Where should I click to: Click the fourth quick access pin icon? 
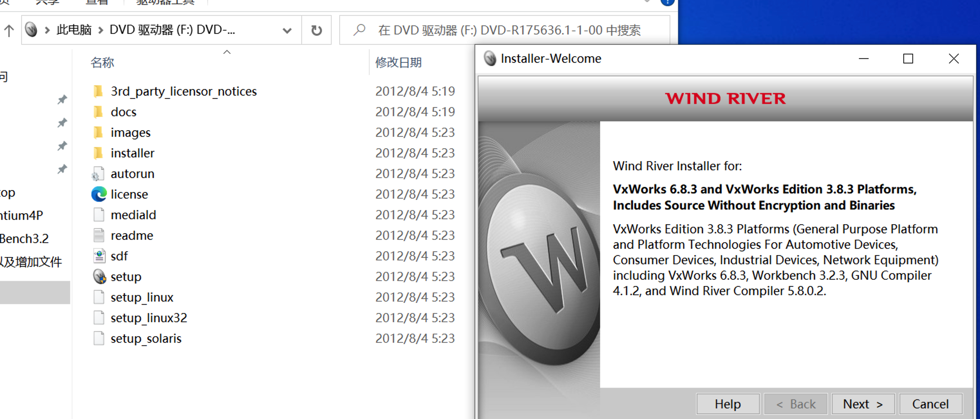62,169
